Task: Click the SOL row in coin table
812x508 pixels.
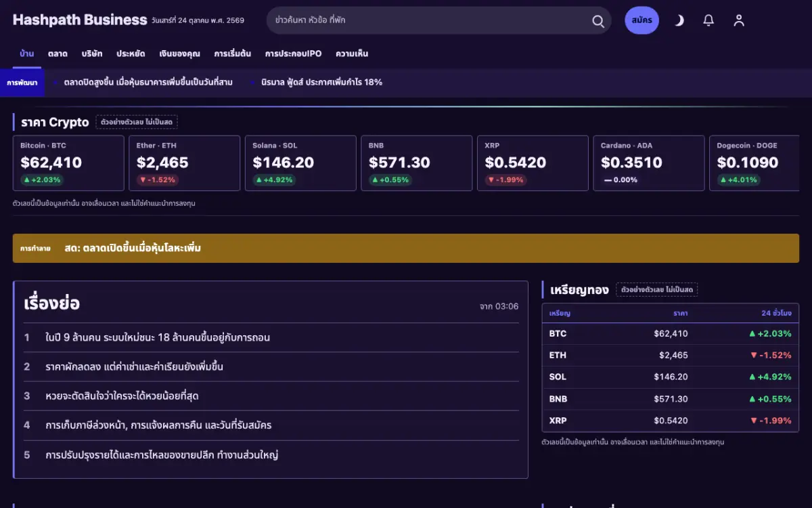Action: click(671, 377)
